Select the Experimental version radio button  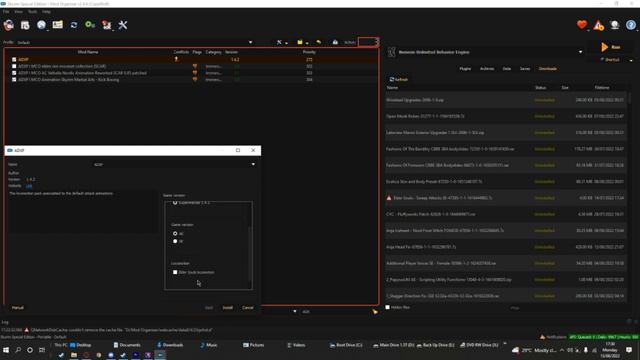(175, 202)
